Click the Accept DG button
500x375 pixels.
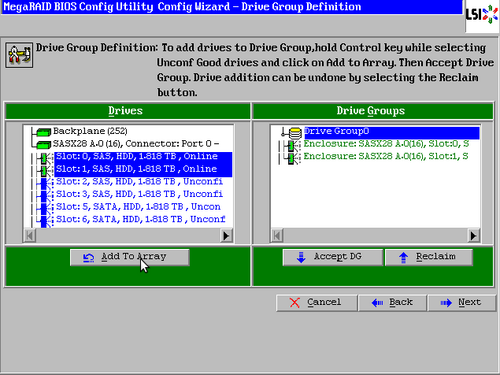point(333,257)
